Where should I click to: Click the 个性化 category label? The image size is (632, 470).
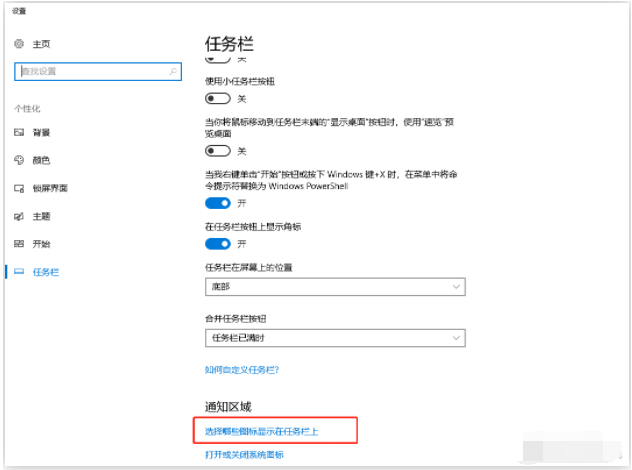point(27,108)
